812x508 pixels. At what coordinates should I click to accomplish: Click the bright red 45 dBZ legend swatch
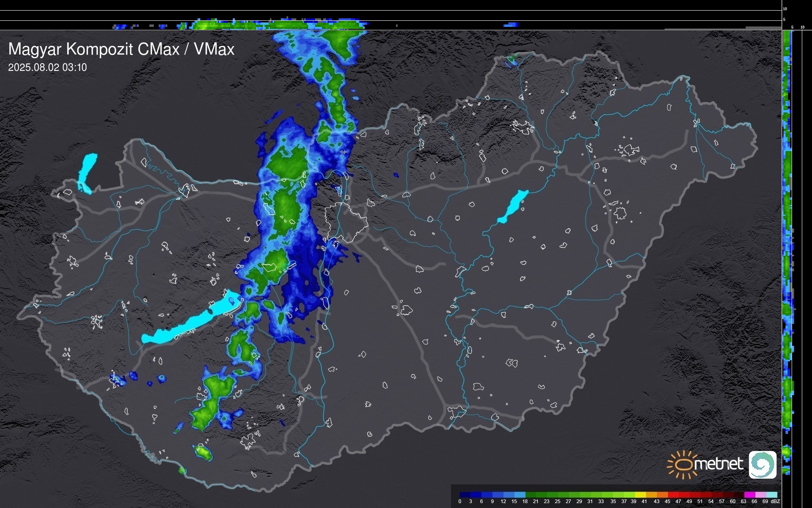point(673,495)
